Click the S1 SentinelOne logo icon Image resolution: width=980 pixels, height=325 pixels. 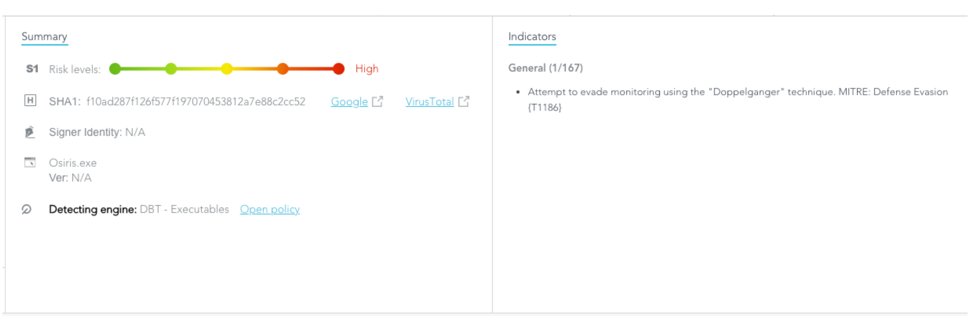[32, 69]
